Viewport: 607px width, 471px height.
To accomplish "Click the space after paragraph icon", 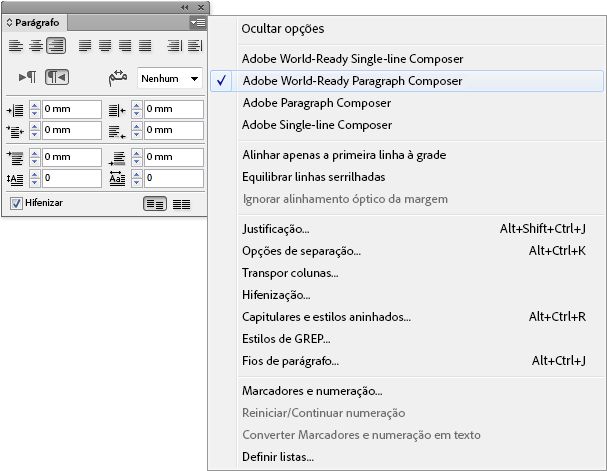I will (117, 158).
